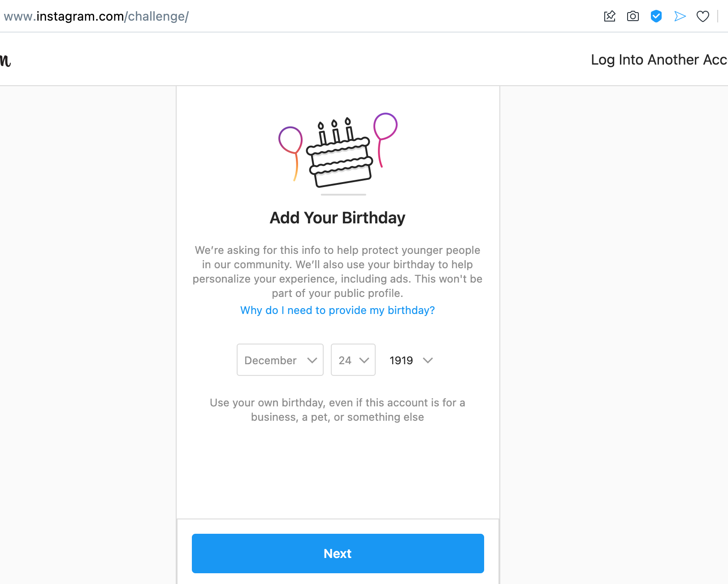This screenshot has width=728, height=584.
Task: Focus the instagram.com/challenge address bar
Action: (96, 17)
